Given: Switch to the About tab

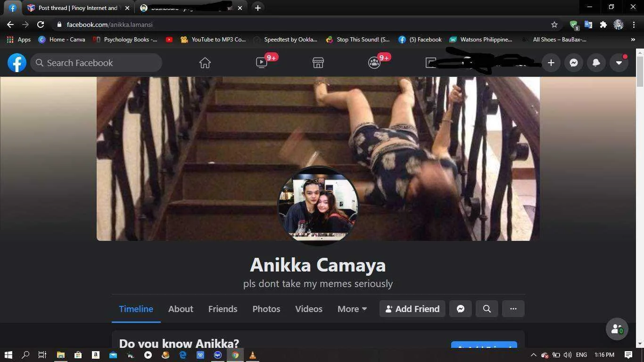Looking at the screenshot, I should click(x=181, y=309).
